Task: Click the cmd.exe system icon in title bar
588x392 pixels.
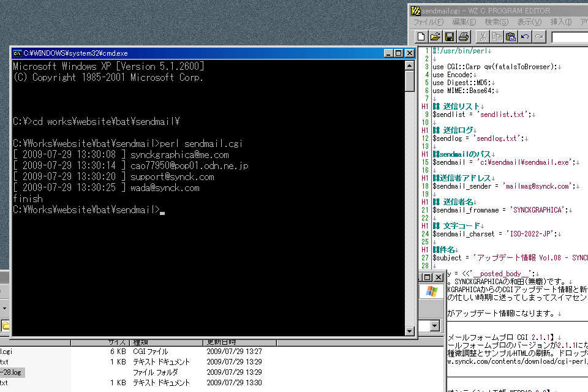Action: click(17, 53)
